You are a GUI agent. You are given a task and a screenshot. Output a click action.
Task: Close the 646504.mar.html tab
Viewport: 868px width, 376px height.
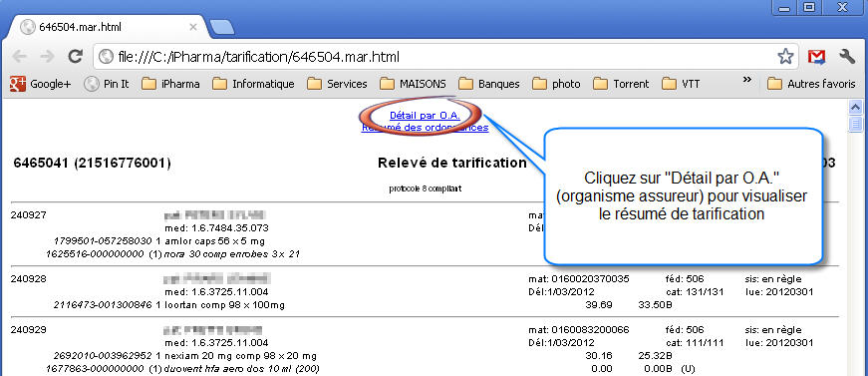(x=193, y=27)
